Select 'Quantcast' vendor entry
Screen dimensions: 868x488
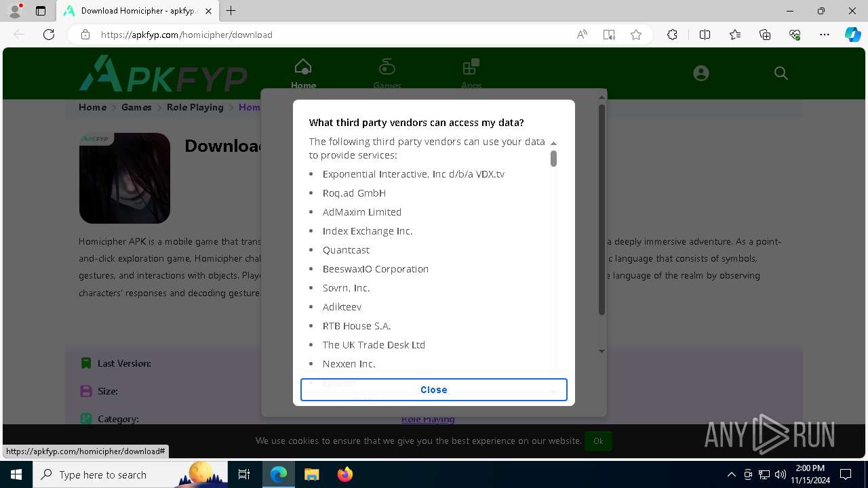(346, 250)
